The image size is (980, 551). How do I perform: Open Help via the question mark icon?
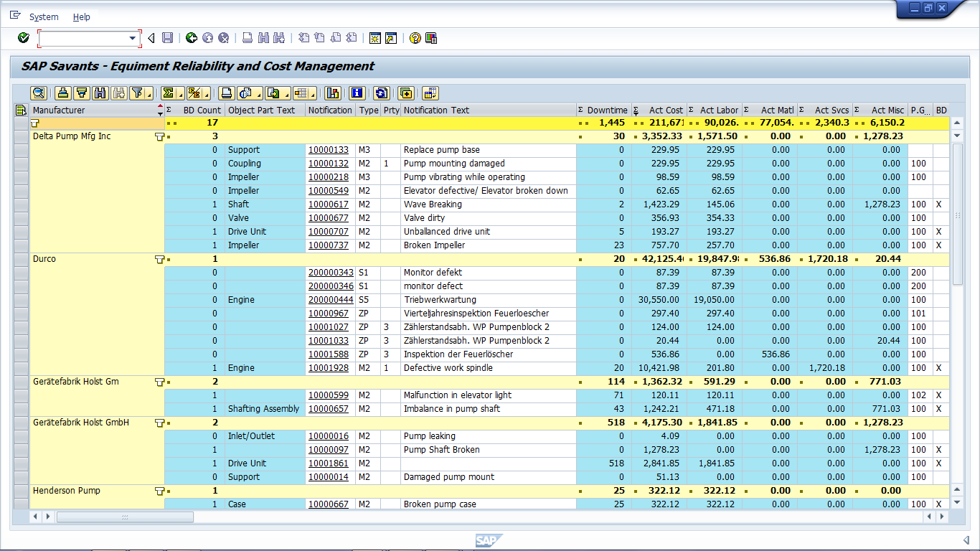415,38
